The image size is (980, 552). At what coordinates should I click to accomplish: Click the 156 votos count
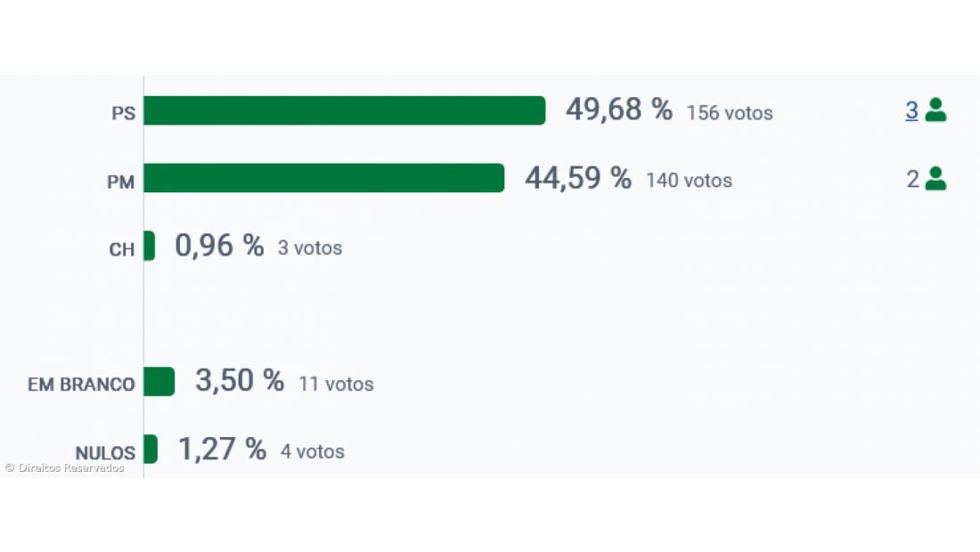click(729, 113)
